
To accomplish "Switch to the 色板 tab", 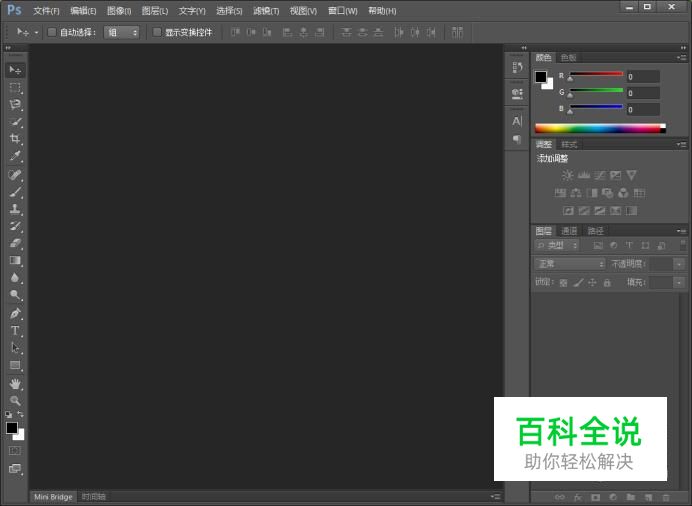I will point(568,58).
